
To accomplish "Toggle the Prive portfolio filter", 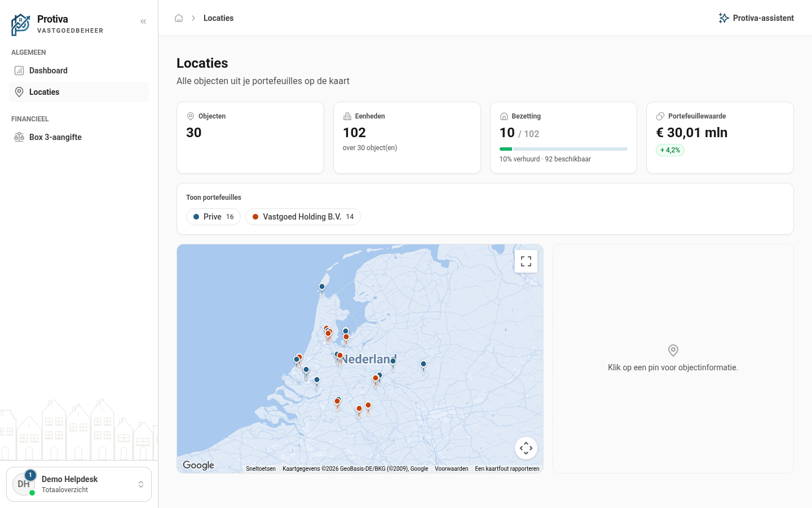I will (213, 217).
